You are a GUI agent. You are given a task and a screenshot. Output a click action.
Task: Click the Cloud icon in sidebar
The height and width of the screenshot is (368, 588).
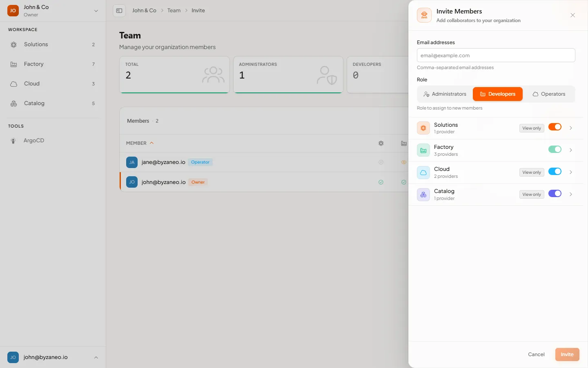[x=14, y=84]
